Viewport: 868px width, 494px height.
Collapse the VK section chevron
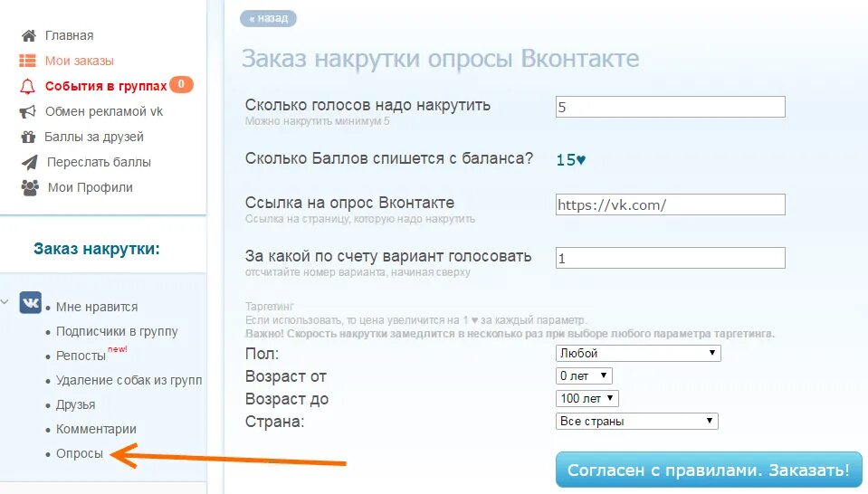click(x=5, y=302)
